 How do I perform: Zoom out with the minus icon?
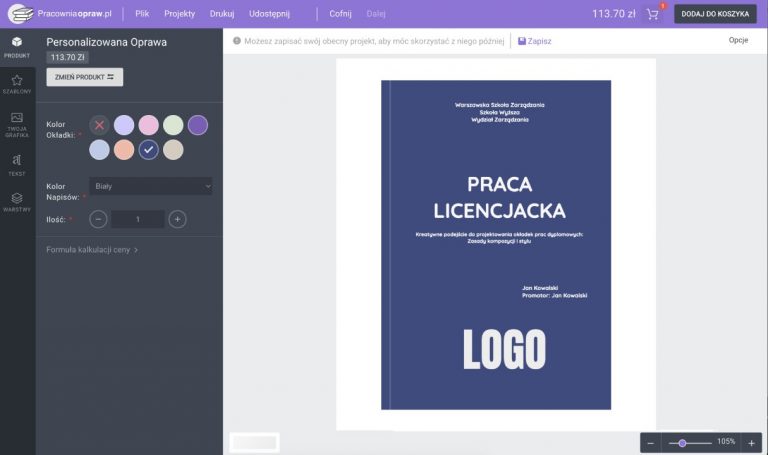coord(651,442)
